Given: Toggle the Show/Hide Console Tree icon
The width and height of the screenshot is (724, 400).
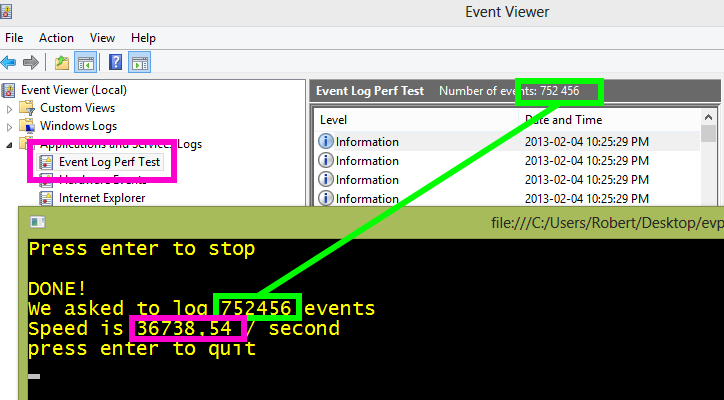Looking at the screenshot, I should (86, 62).
